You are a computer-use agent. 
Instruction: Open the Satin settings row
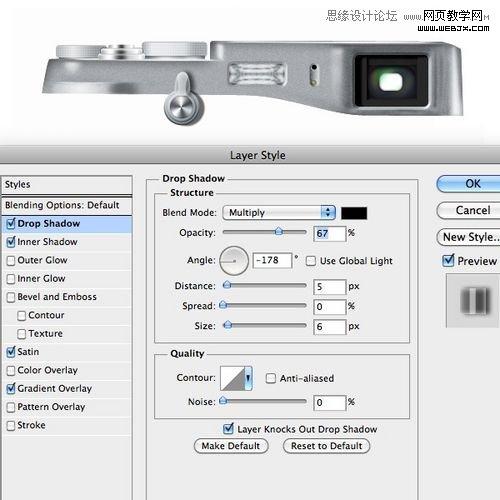tap(67, 352)
